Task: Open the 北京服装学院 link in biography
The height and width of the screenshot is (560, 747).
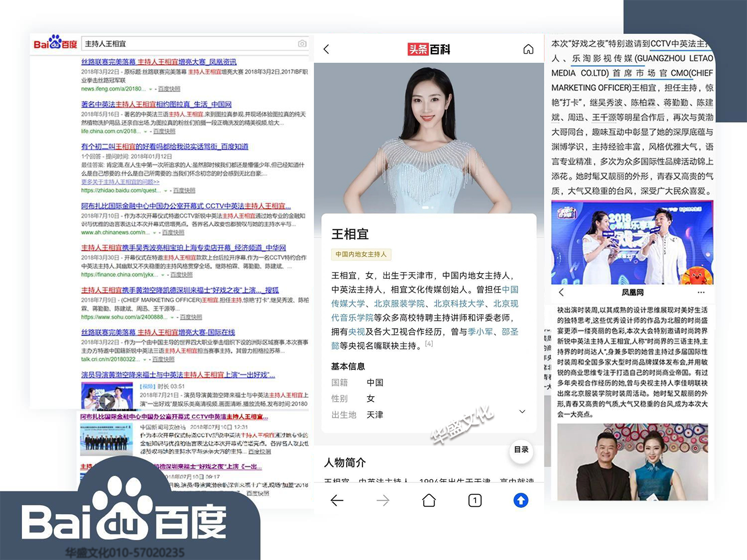Action: tap(399, 303)
